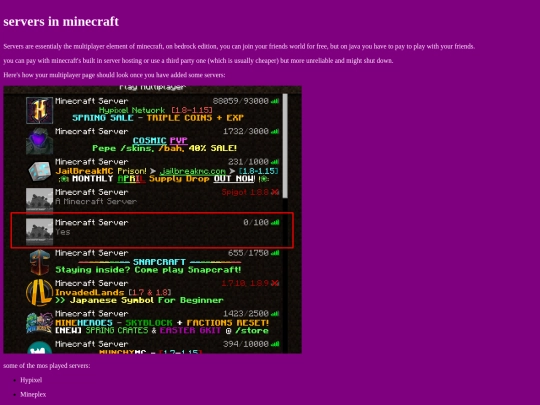
Task: Click the Snapcraft signal strength bars
Action: (x=275, y=253)
